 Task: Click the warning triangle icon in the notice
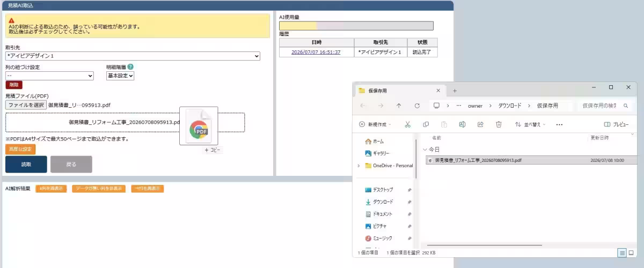11,20
